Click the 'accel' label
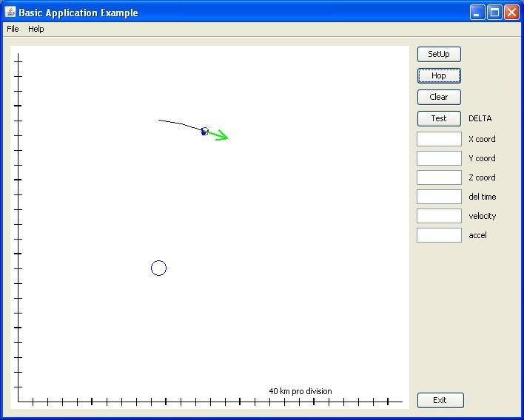The height and width of the screenshot is (420, 524). [477, 235]
